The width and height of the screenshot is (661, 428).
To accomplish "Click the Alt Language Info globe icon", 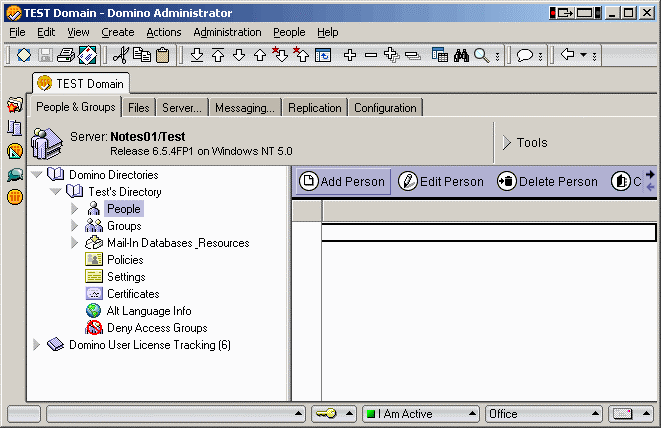I will pos(94,311).
